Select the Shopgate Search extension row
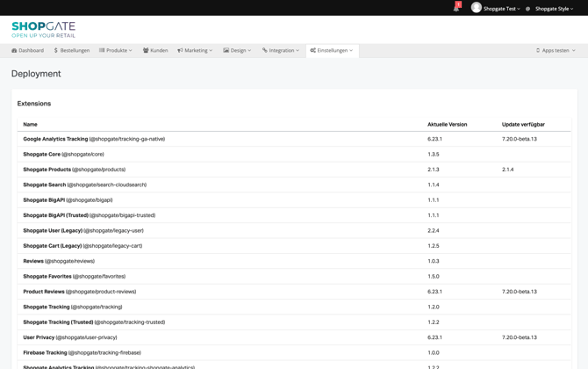 coord(294,184)
